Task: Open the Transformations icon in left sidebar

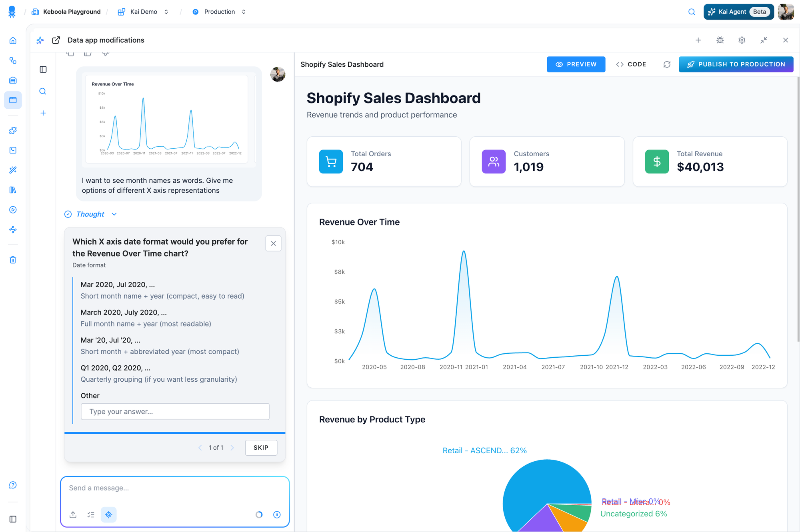Action: pyautogui.click(x=13, y=150)
